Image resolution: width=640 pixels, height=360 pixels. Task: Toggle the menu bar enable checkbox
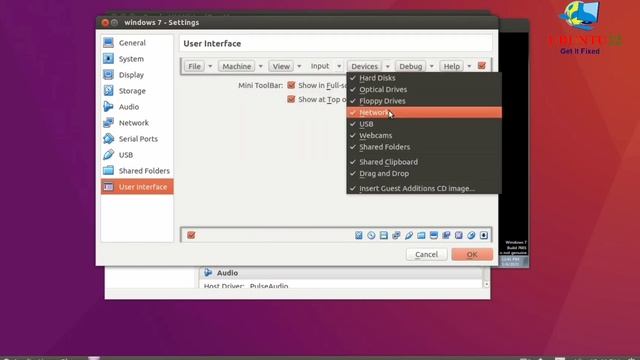tap(482, 66)
